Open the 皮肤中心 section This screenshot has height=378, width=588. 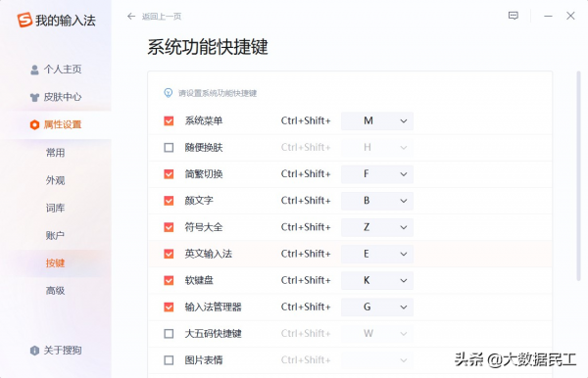tap(56, 97)
